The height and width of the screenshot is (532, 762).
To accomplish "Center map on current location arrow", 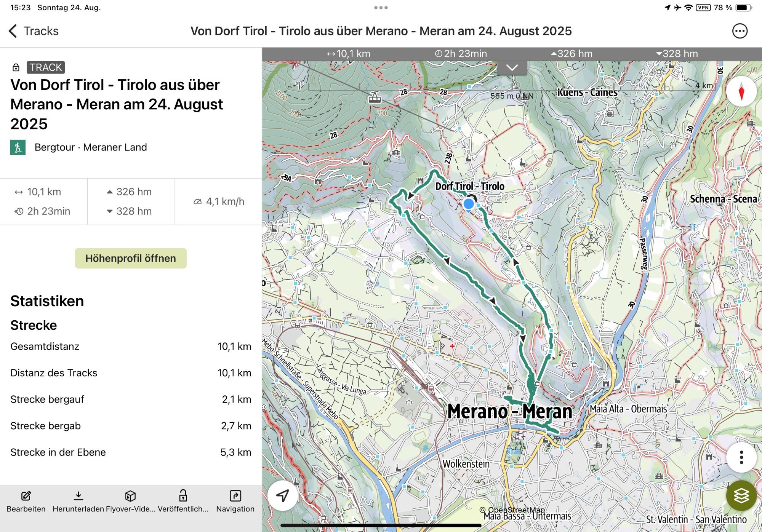I will click(282, 496).
